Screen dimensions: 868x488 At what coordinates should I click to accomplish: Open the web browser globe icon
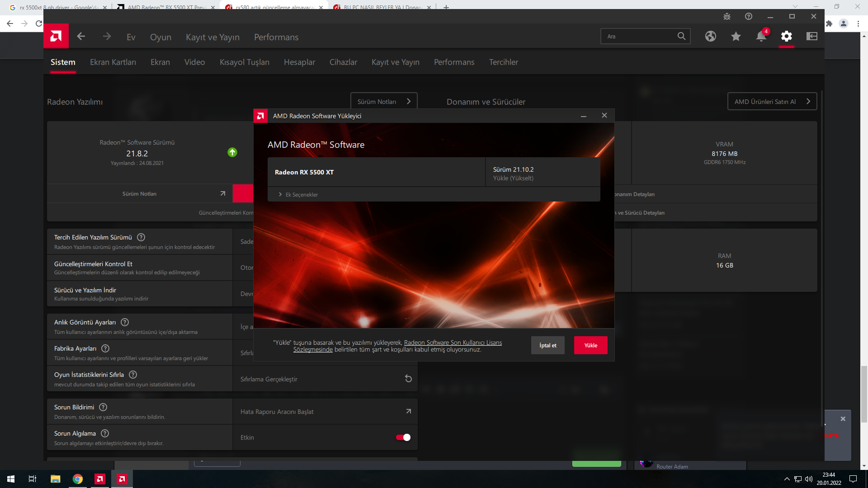(711, 36)
